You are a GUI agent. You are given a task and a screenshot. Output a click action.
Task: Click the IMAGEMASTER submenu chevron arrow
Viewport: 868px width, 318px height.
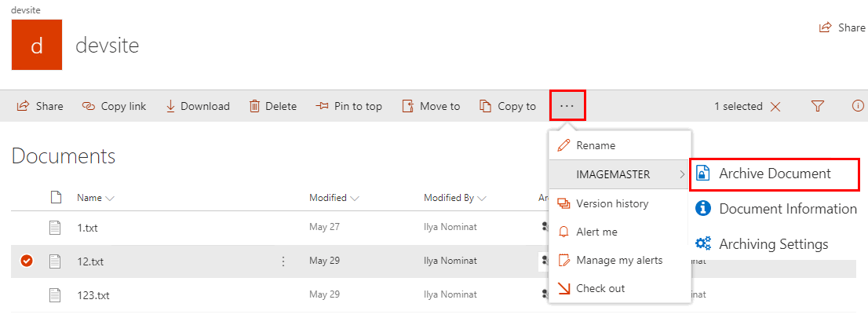point(682,174)
